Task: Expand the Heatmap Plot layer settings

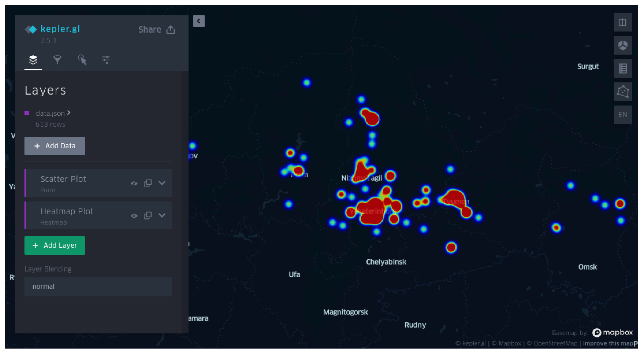Action: (x=162, y=215)
